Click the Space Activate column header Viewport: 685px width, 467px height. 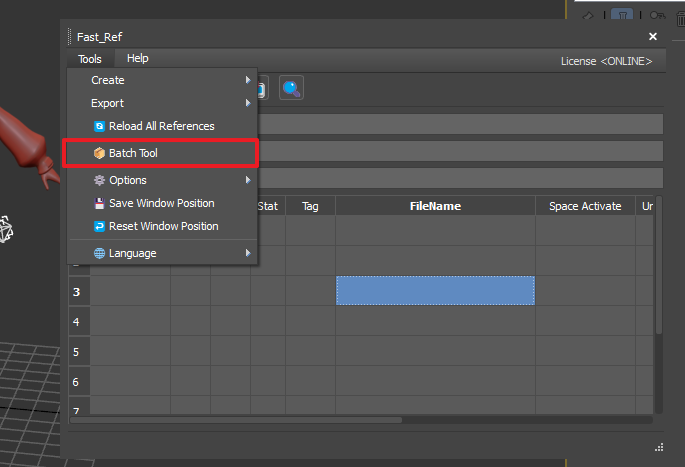coord(585,206)
